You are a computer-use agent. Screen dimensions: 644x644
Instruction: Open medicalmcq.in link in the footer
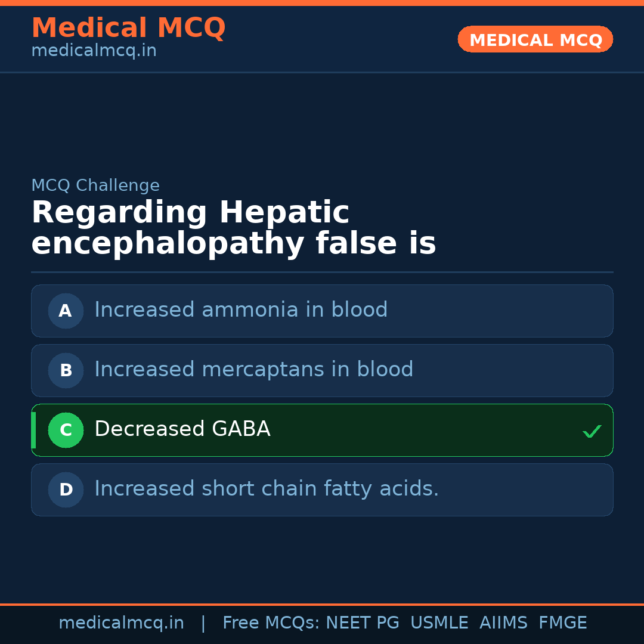click(x=121, y=623)
